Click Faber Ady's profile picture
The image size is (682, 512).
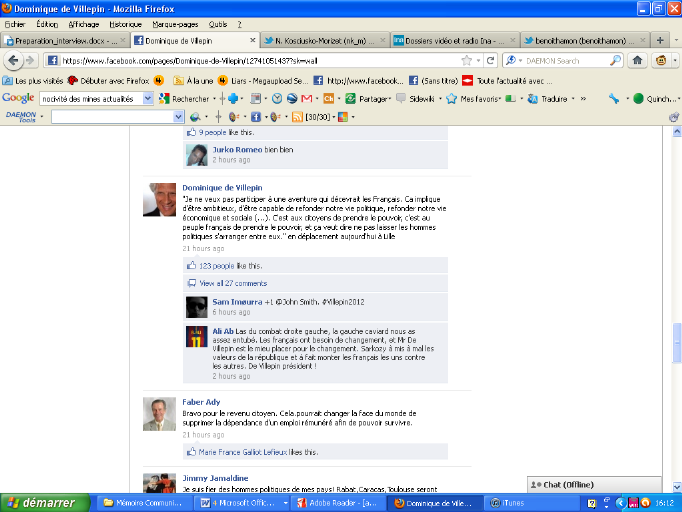pyautogui.click(x=160, y=414)
